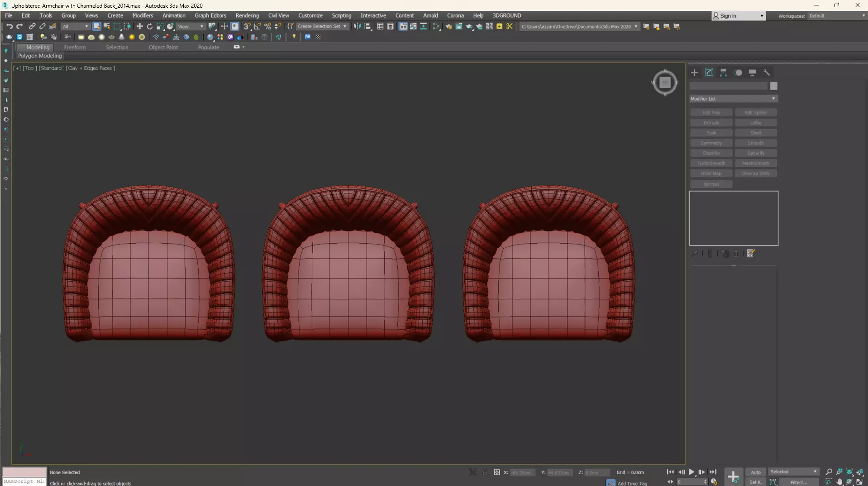Viewport: 868px width, 486px height.
Task: Click the Symmetry modifier button
Action: (x=711, y=143)
